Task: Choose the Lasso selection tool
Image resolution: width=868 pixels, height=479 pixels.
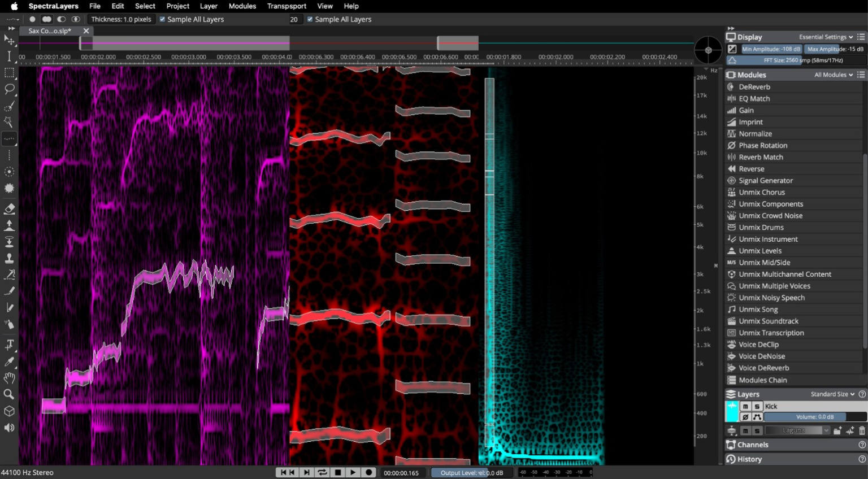Action: [9, 89]
